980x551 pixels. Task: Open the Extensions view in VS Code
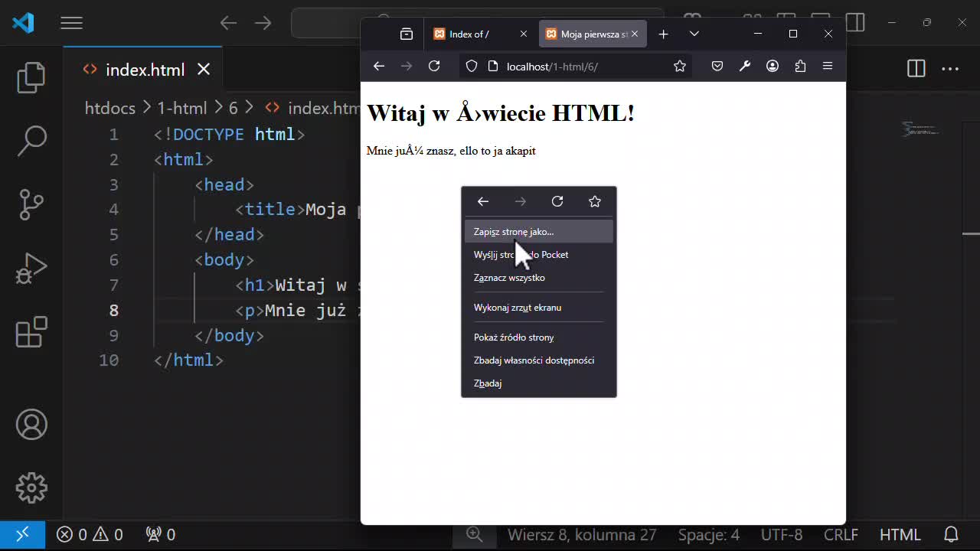[31, 333]
